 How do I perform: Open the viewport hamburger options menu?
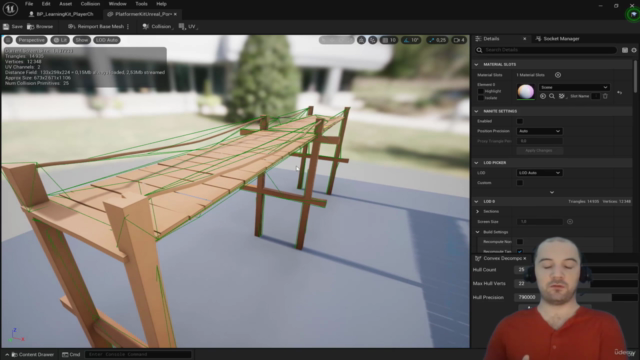[x=8, y=40]
